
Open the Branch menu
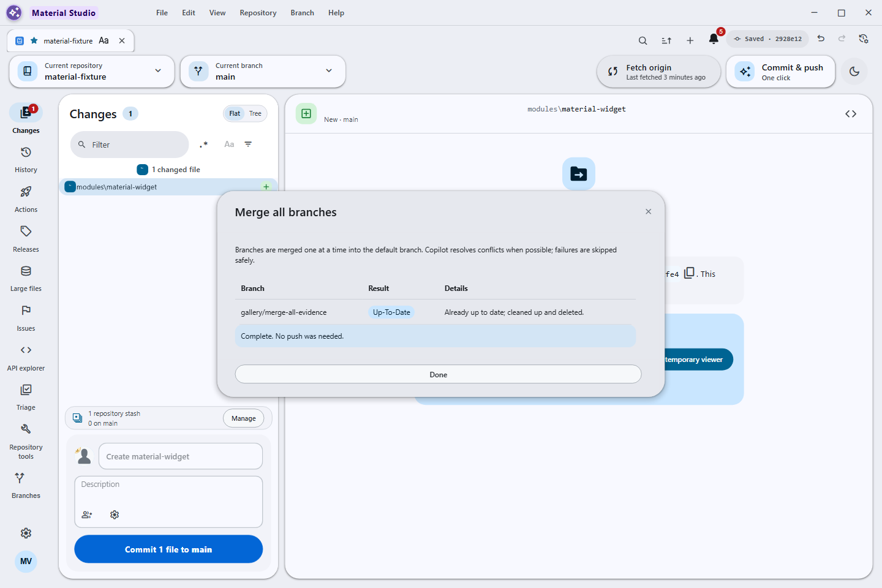(x=302, y=13)
